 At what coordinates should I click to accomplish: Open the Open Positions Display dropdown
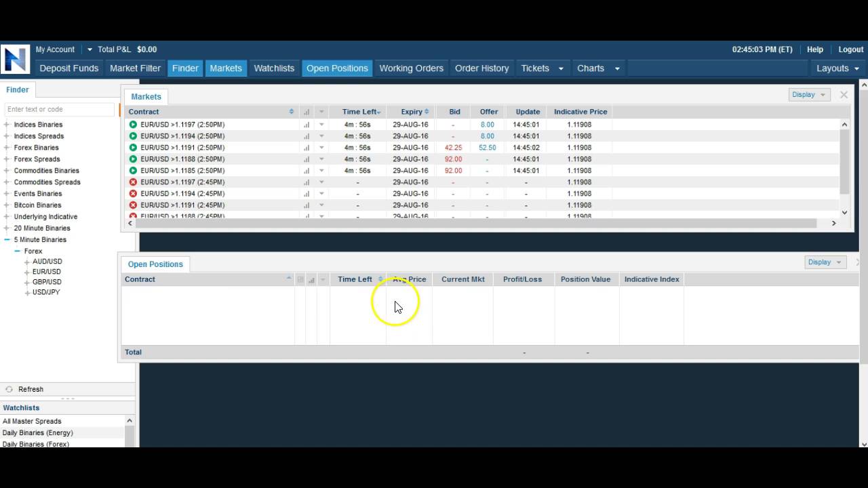pos(825,262)
